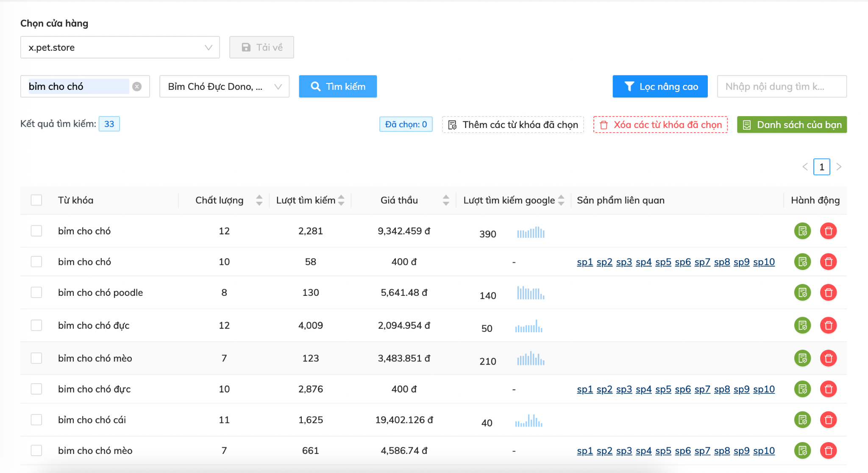Select checkbox for 'bỉm cho chó cái'

pyautogui.click(x=36, y=420)
